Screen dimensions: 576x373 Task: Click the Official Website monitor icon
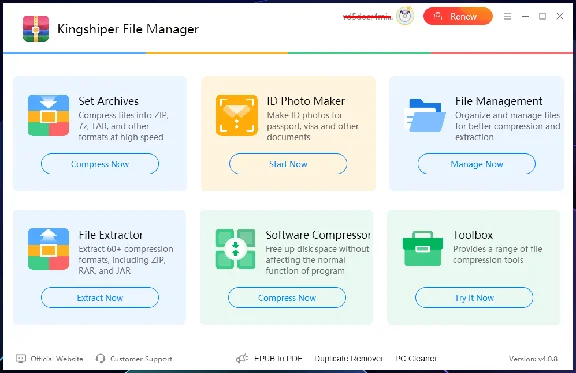coord(21,358)
